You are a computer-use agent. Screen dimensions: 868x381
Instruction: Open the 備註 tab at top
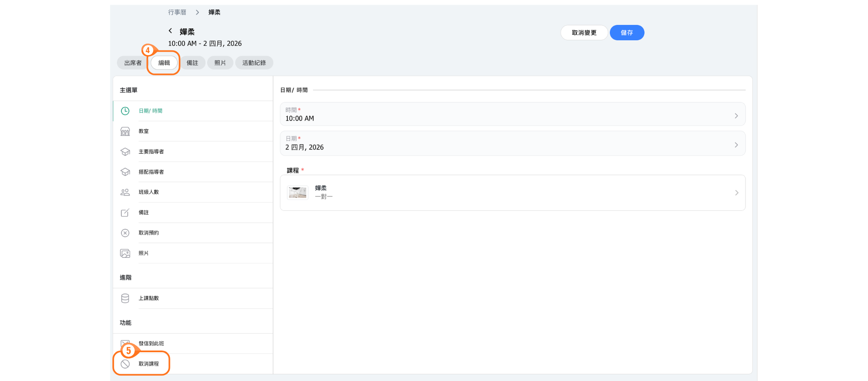click(x=192, y=63)
